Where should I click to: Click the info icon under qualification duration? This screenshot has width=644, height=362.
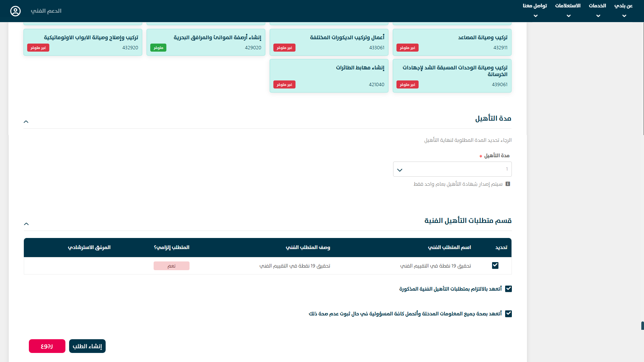coord(508,184)
